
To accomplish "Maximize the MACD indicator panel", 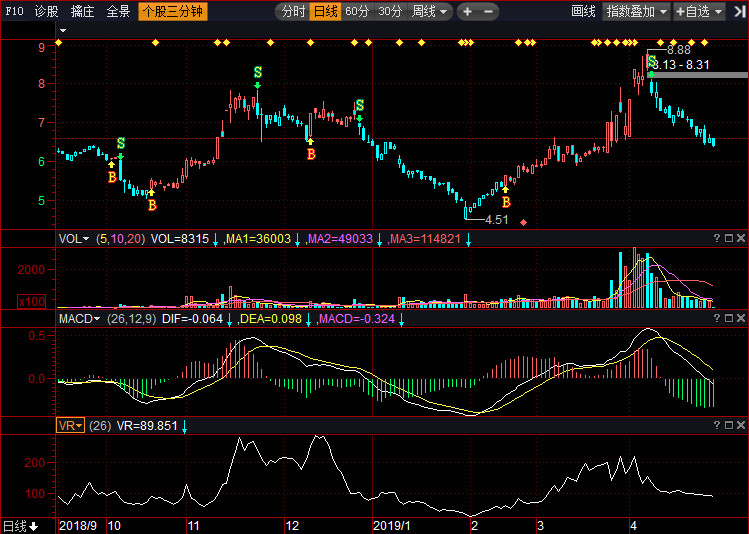I will pyautogui.click(x=728, y=318).
